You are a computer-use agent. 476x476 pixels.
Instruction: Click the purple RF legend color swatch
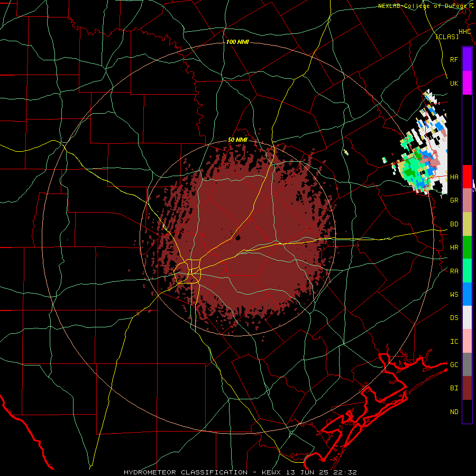pos(467,59)
